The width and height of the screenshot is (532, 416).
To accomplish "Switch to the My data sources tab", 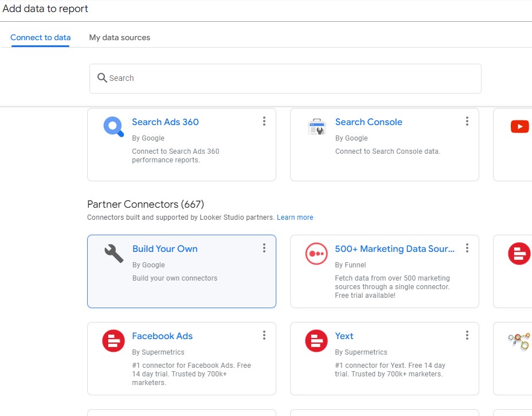I will click(119, 38).
